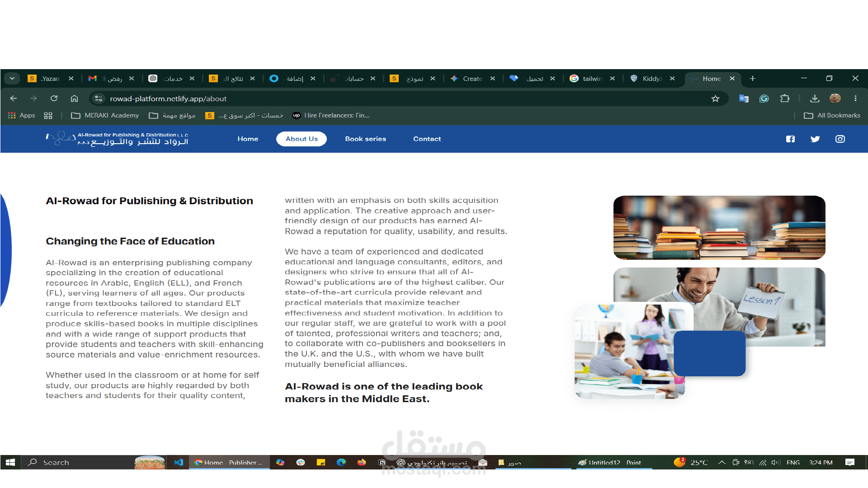The height and width of the screenshot is (488, 868).
Task: Click the 'Changing the Face of Education' heading
Action: pos(130,241)
